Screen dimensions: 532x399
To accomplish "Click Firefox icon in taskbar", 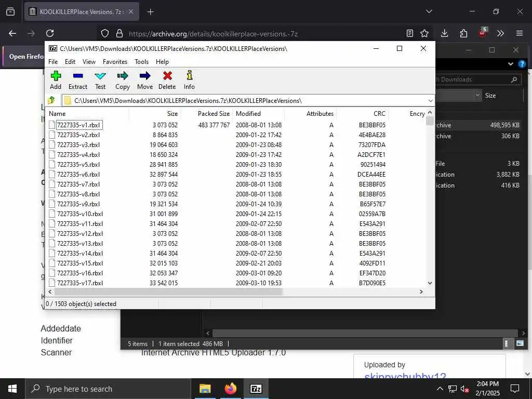I will tap(231, 389).
